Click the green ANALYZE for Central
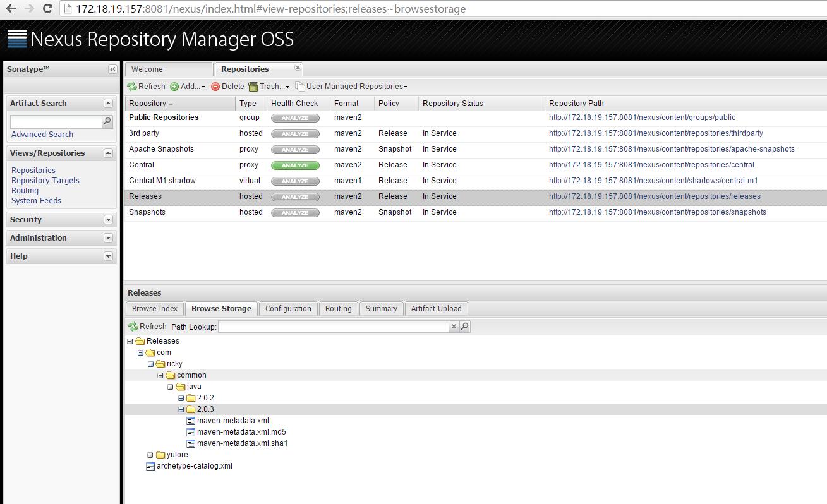This screenshot has height=504, width=827. [295, 165]
